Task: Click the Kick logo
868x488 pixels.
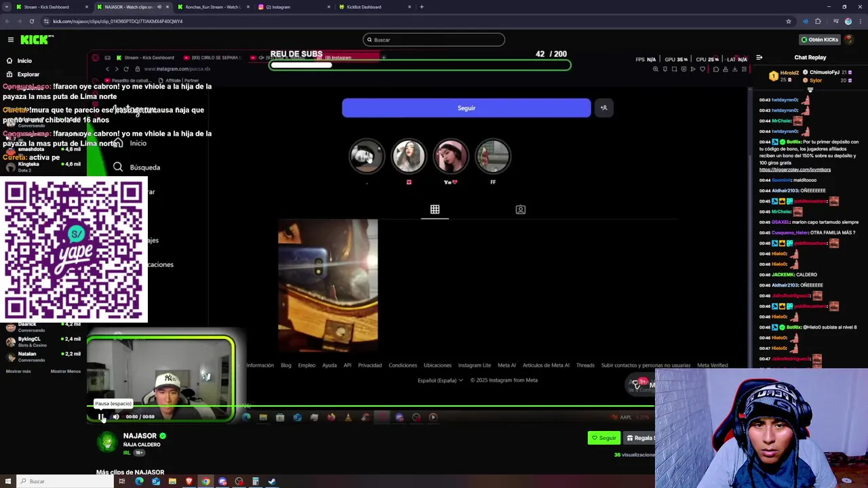Action: pyautogui.click(x=37, y=40)
